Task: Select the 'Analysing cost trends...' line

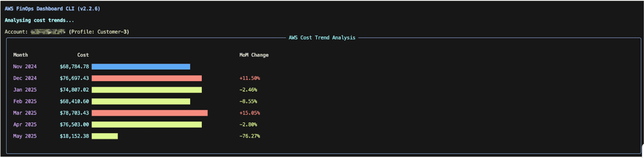Action: click(39, 20)
